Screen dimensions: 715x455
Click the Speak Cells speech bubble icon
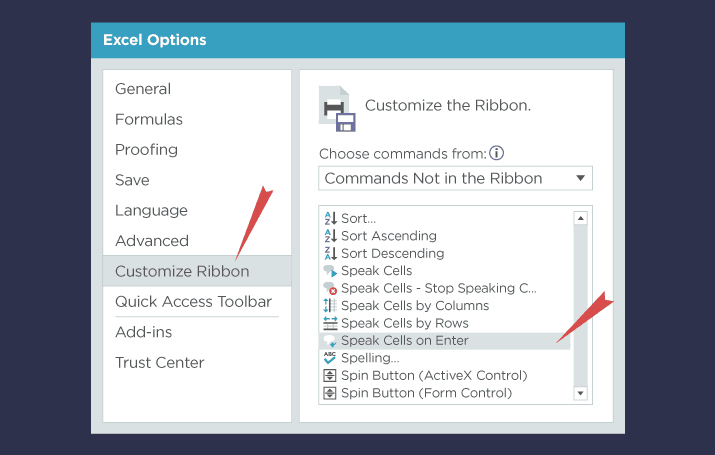[330, 271]
